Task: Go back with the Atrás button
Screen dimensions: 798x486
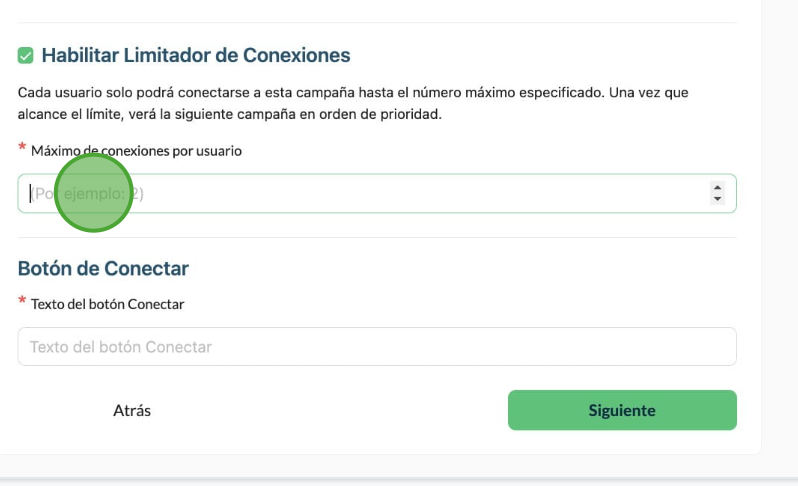Action: pyautogui.click(x=132, y=410)
